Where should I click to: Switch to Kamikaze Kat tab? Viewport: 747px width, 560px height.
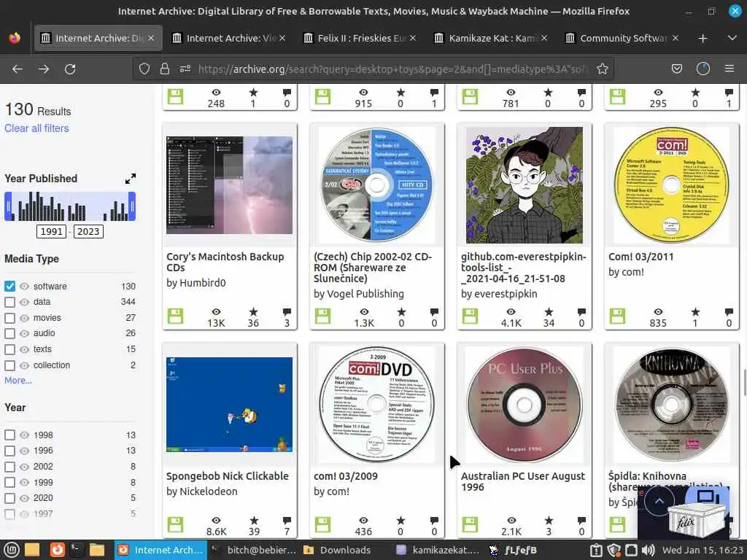[x=491, y=38]
